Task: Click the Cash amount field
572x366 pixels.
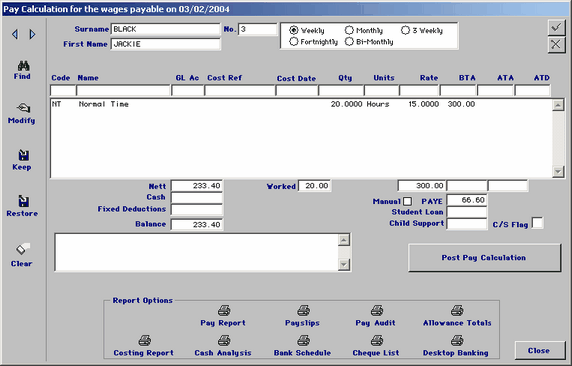Action: [197, 198]
